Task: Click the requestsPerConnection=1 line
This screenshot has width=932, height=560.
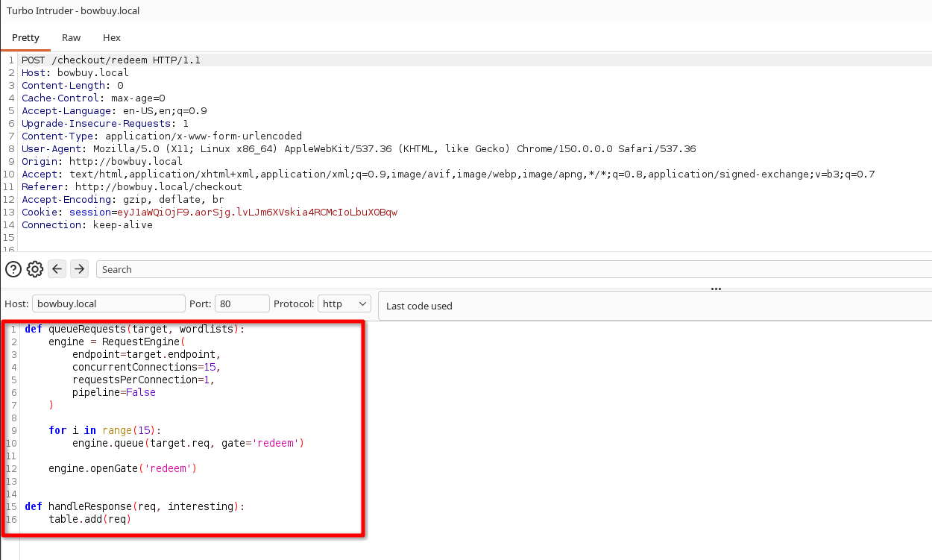Action: coord(144,380)
